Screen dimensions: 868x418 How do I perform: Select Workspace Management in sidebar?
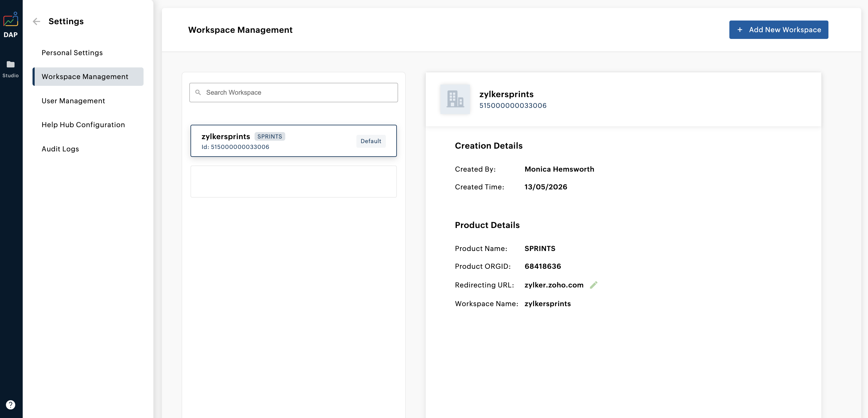coord(88,77)
